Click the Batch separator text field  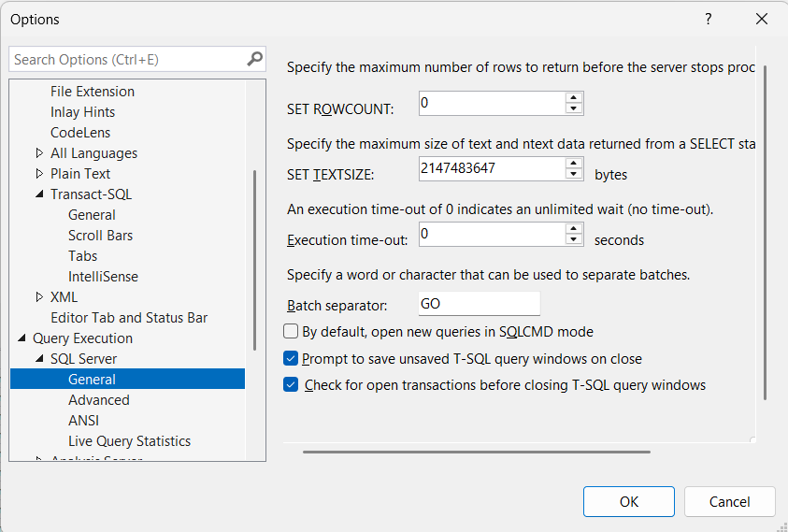click(x=480, y=304)
